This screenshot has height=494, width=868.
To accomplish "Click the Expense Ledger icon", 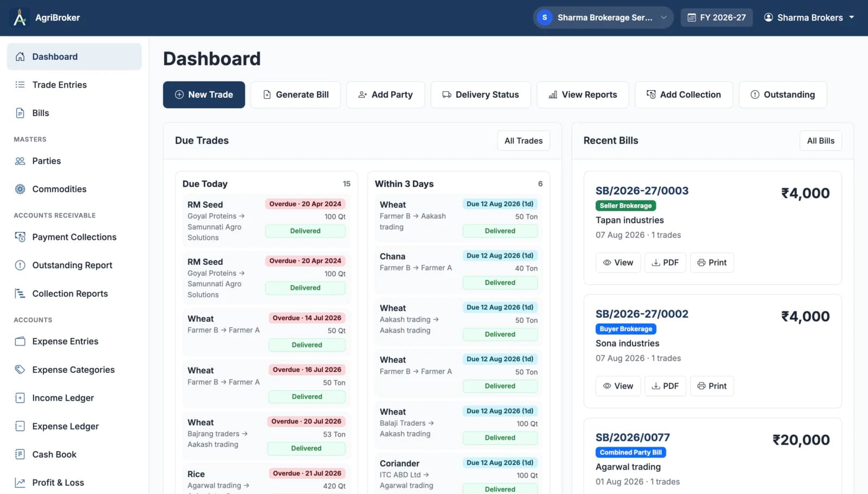I will point(20,426).
